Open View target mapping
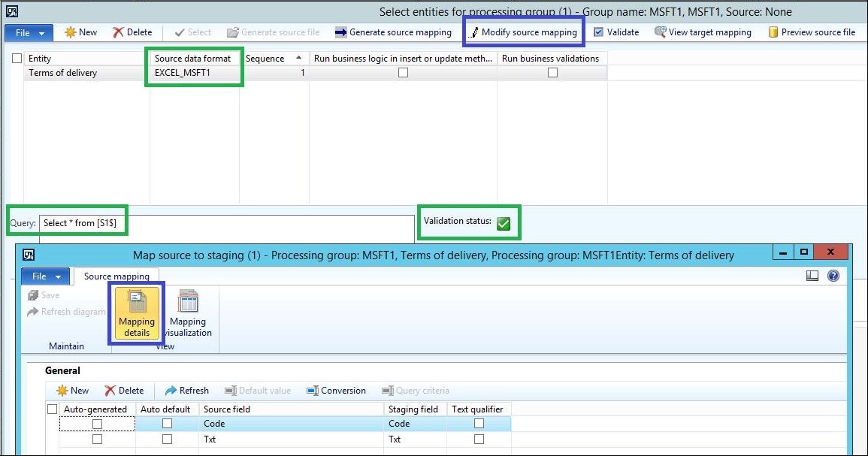 (x=702, y=32)
